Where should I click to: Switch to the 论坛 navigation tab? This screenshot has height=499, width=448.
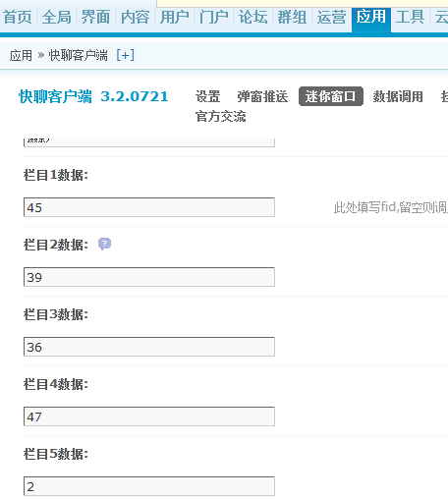click(x=253, y=17)
